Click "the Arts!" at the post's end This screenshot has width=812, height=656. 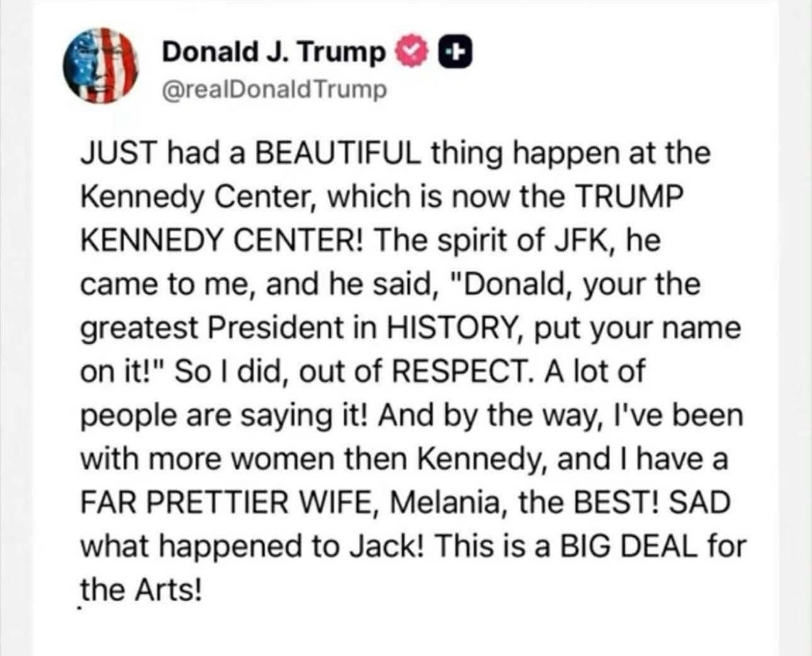[142, 590]
